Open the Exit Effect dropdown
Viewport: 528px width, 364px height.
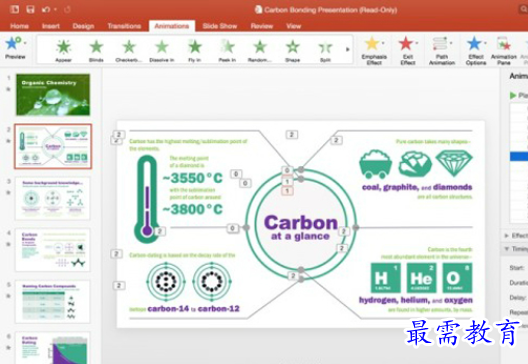[407, 51]
